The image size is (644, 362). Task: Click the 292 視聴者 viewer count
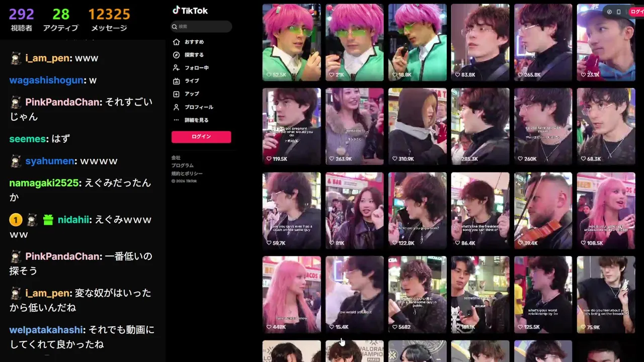(21, 20)
